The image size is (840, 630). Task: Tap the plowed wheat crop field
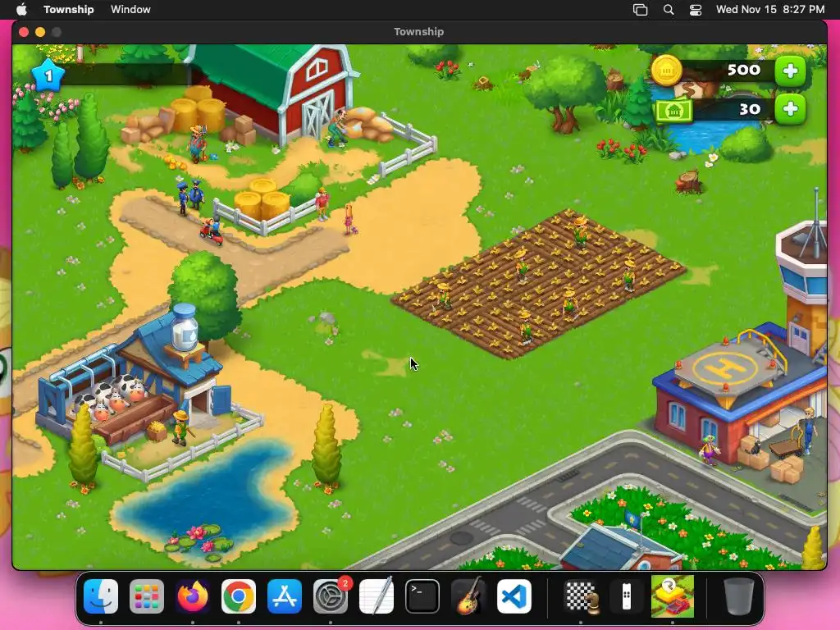tap(538, 284)
